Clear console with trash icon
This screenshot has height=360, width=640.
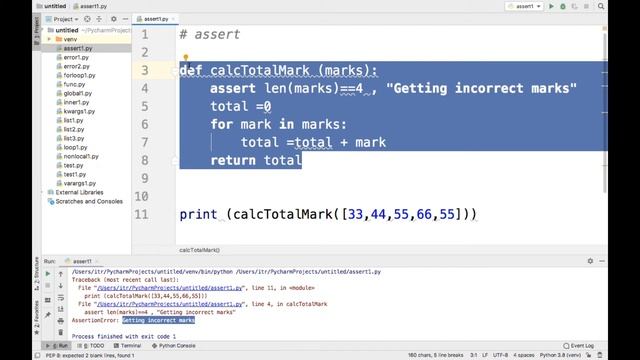tap(61, 332)
